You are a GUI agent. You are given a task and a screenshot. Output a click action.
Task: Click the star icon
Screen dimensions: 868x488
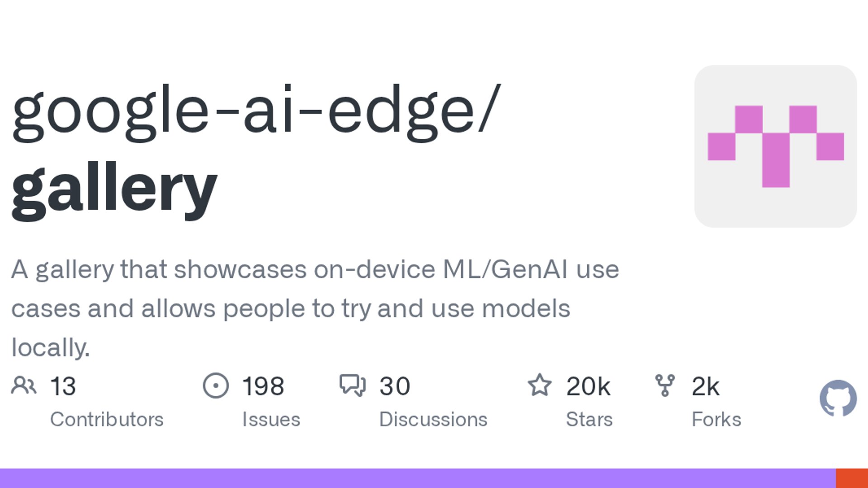click(539, 385)
